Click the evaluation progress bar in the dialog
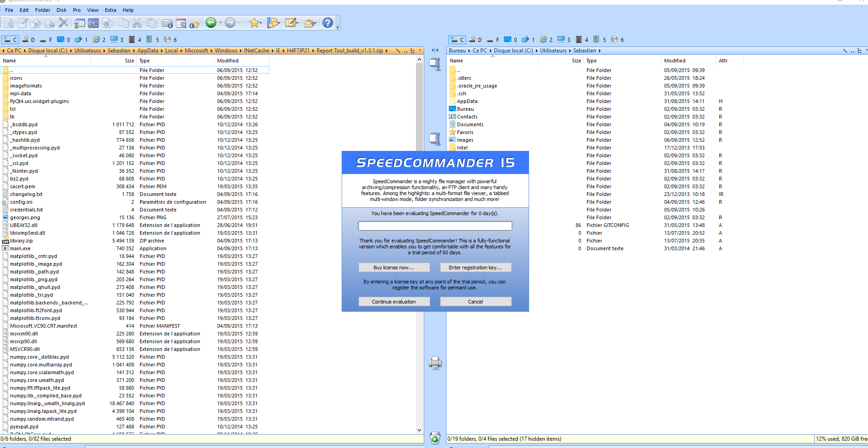The height and width of the screenshot is (448, 868). [x=435, y=226]
